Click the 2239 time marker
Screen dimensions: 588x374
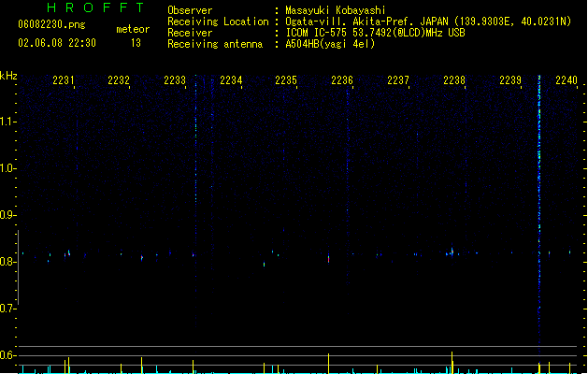point(510,80)
